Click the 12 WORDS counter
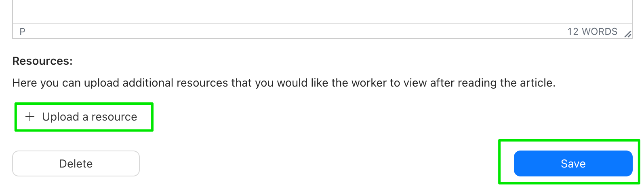 click(592, 32)
